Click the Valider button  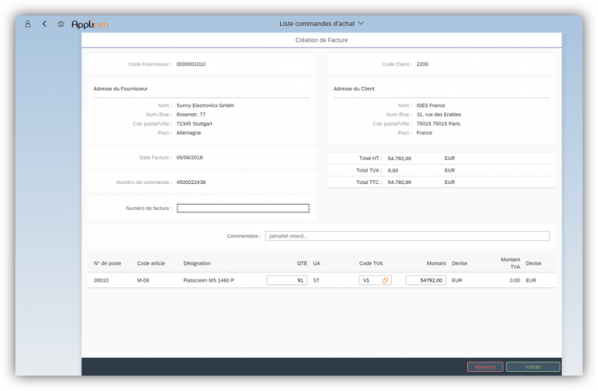click(533, 367)
